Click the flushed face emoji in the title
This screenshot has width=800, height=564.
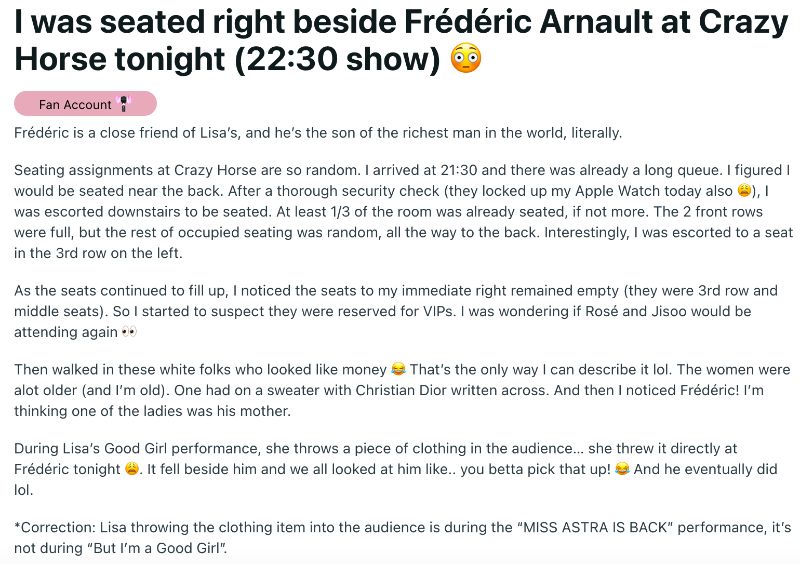[466, 58]
